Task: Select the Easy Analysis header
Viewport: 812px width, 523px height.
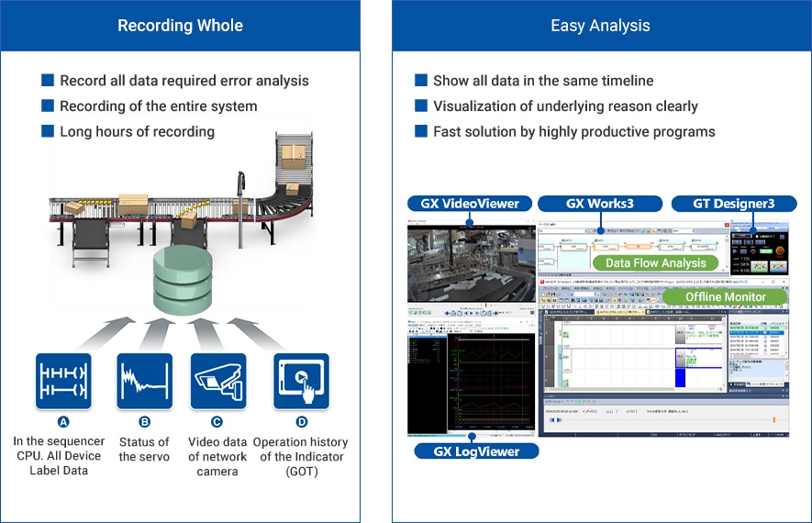Action: (x=600, y=26)
